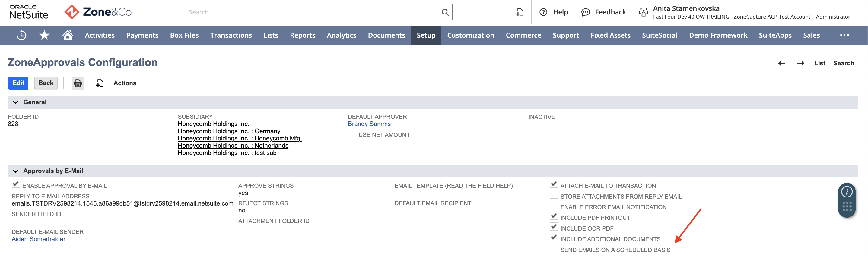Click the create-new icon in header
This screenshot has width=868, height=258.
point(520,12)
